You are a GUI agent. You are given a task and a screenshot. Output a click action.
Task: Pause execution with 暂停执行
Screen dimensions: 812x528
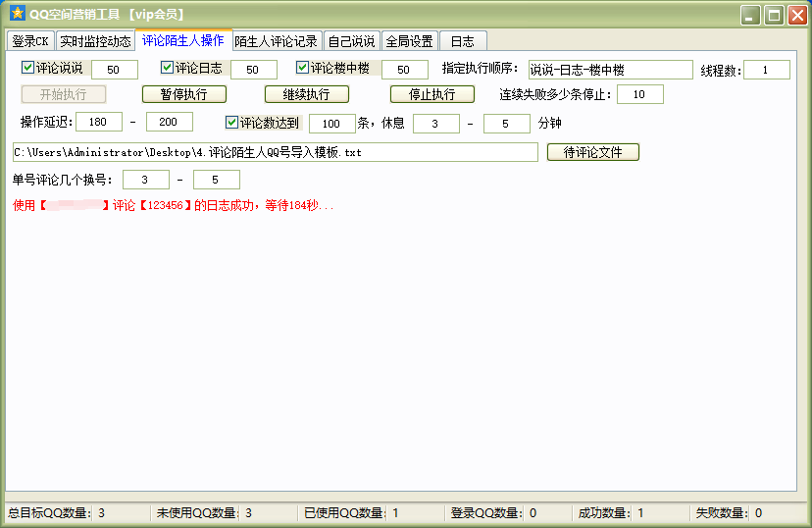(184, 94)
